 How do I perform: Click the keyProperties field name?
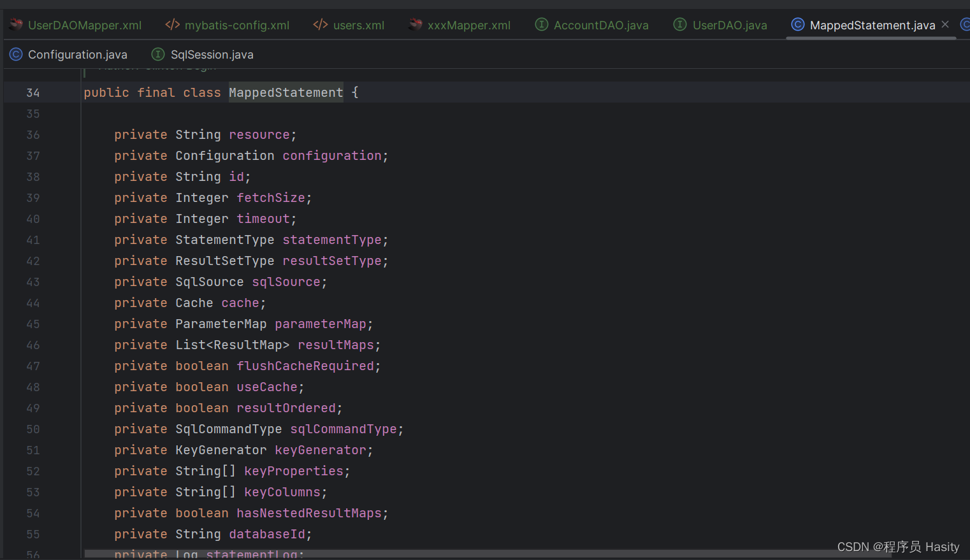coord(294,471)
